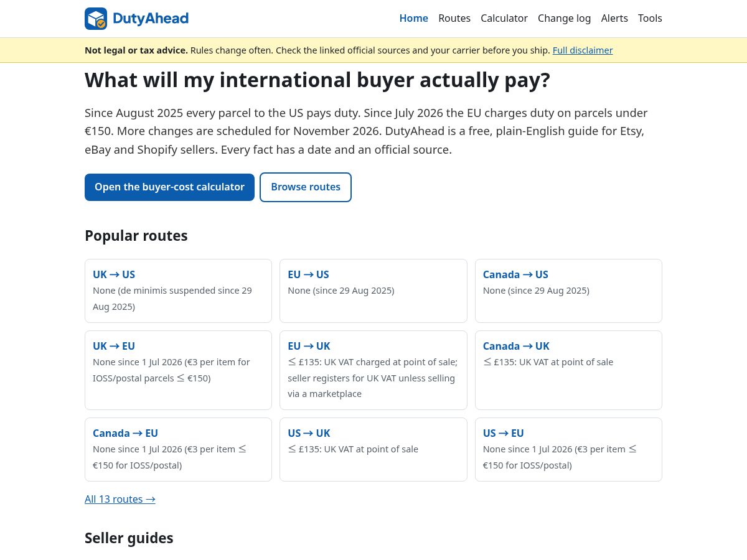Open the EU → US route

pos(308,274)
